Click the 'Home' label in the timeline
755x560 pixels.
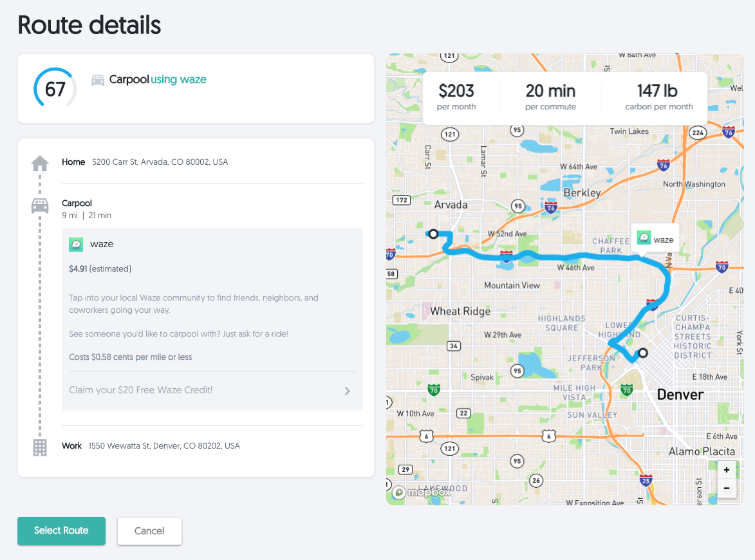click(x=73, y=162)
